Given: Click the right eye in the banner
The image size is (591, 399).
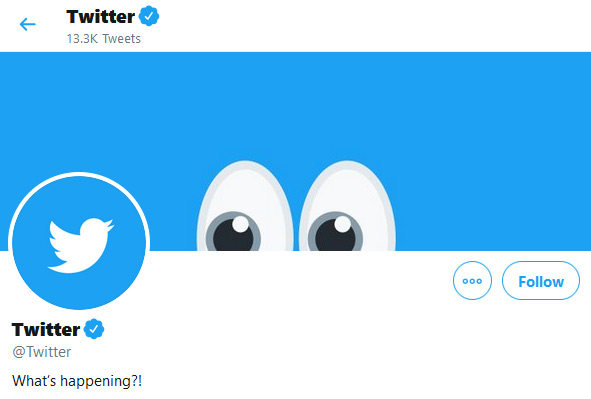Looking at the screenshot, I should [347, 206].
